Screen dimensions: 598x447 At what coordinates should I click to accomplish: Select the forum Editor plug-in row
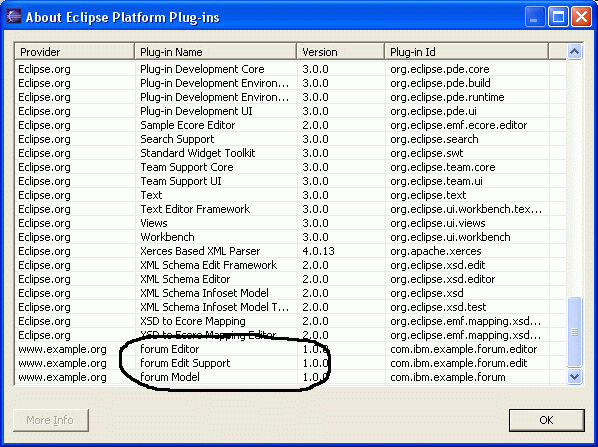[290, 349]
